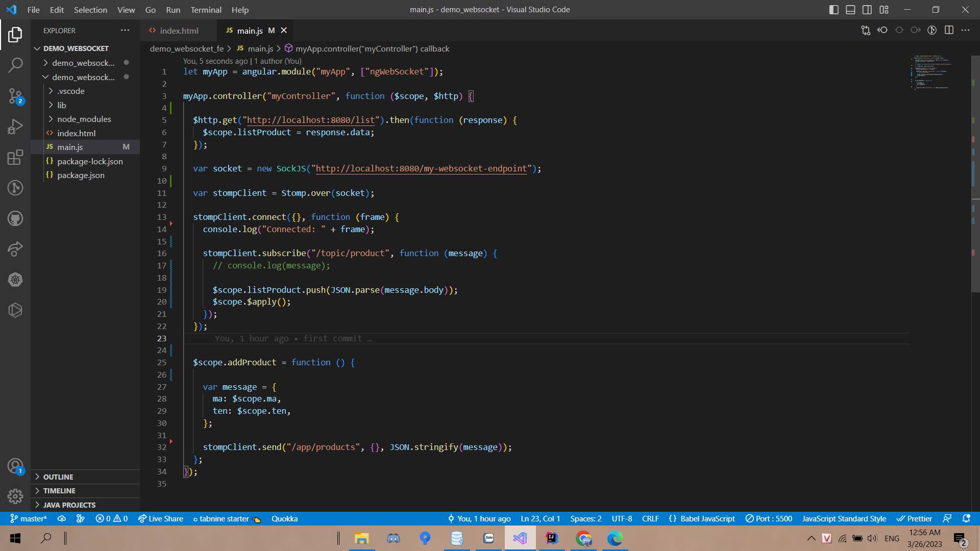Expand the node_modules folder

(85, 119)
